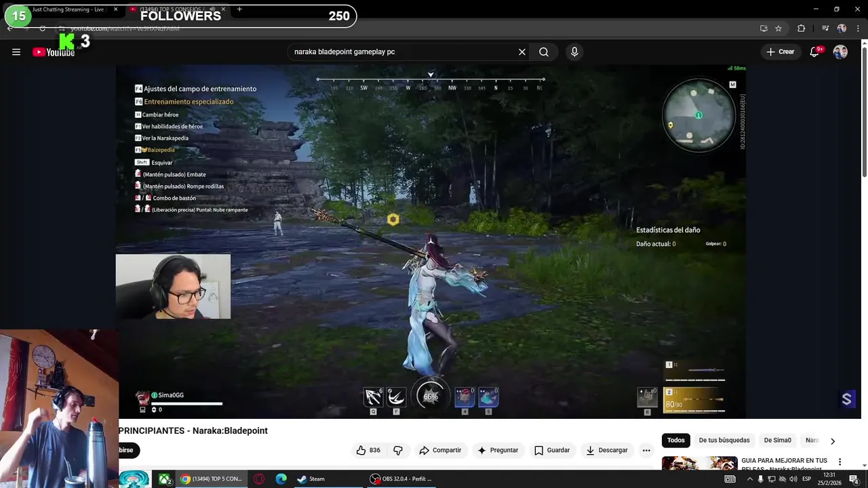Open the YouTube account avatar menu

(840, 52)
